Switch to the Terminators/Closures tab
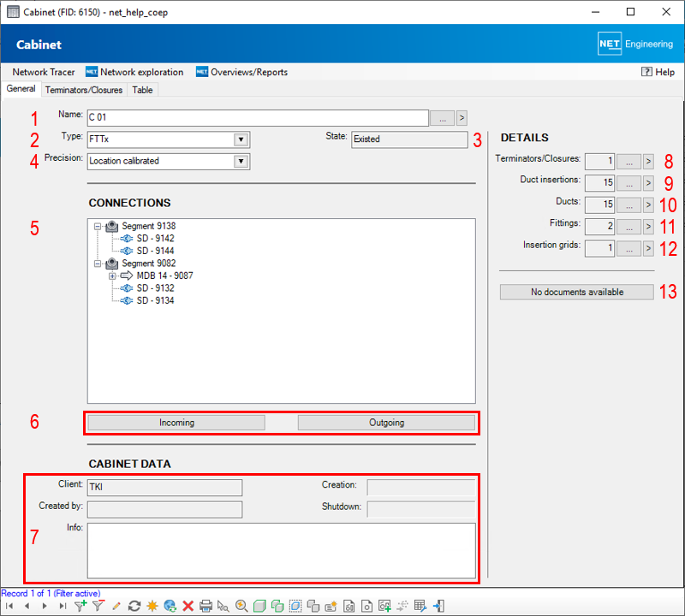Image resolution: width=685 pixels, height=616 pixels. pyautogui.click(x=84, y=90)
